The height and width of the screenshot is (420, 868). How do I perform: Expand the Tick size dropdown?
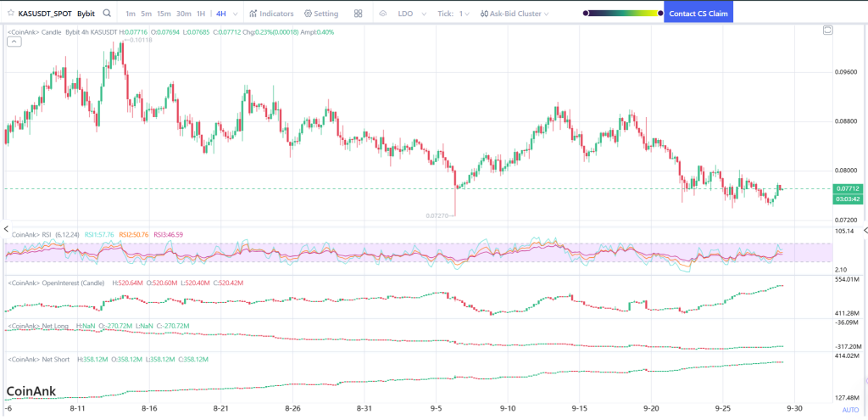453,14
